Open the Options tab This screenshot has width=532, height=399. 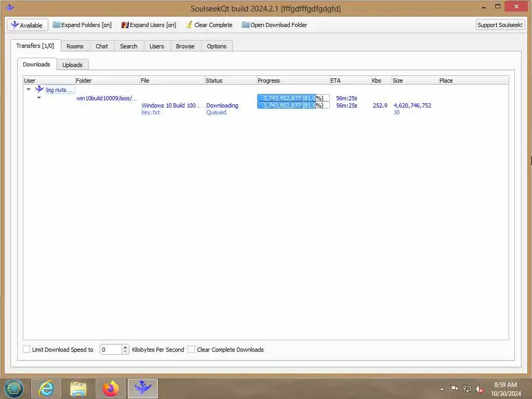pyautogui.click(x=217, y=46)
